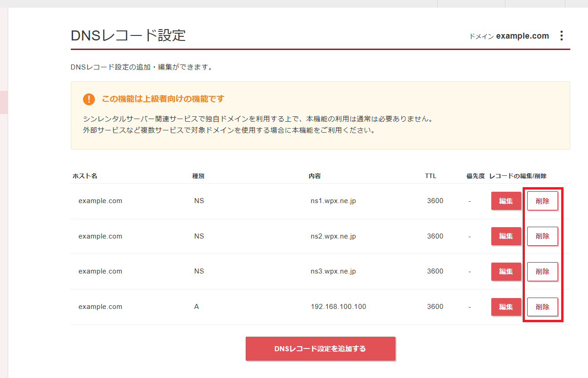Click example.com host in the ns1 row
The height and width of the screenshot is (378, 588).
pyautogui.click(x=100, y=201)
